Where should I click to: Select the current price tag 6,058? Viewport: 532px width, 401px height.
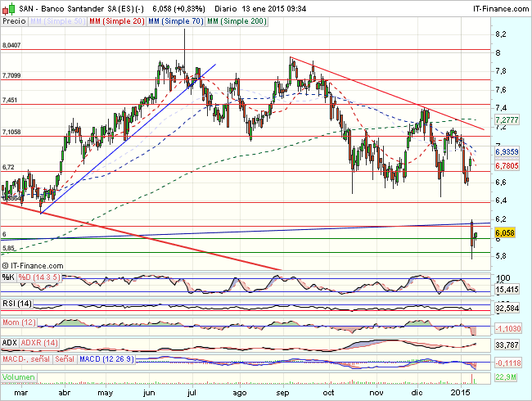tap(505, 232)
